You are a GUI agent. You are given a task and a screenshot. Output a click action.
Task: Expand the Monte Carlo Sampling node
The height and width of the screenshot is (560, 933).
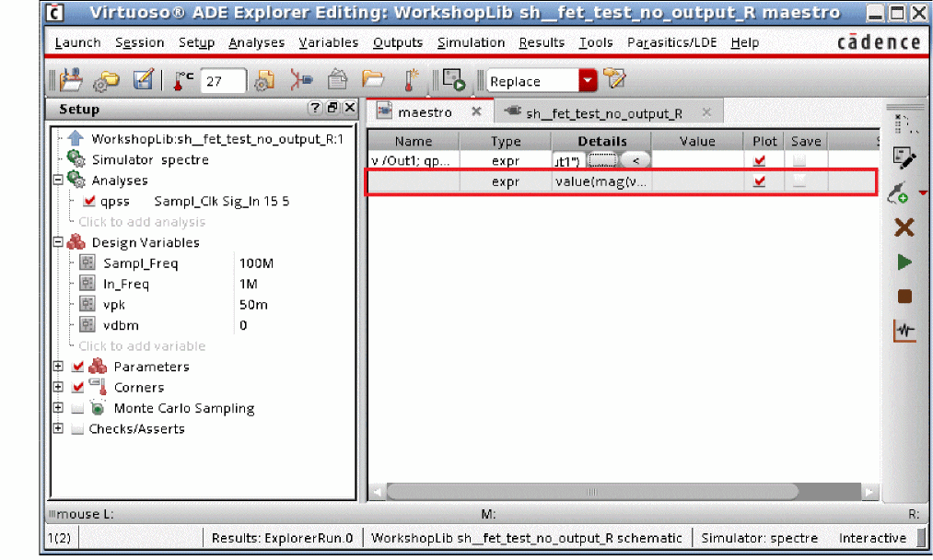pyautogui.click(x=58, y=408)
